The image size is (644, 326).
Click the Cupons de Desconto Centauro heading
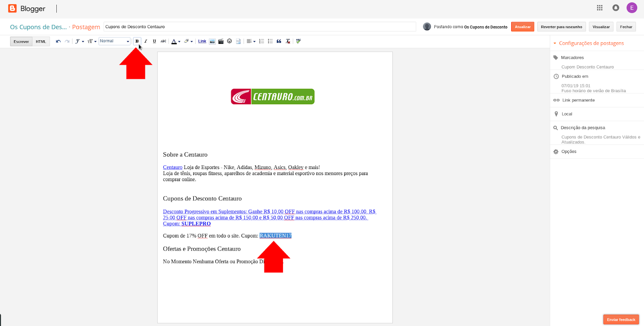click(x=202, y=198)
